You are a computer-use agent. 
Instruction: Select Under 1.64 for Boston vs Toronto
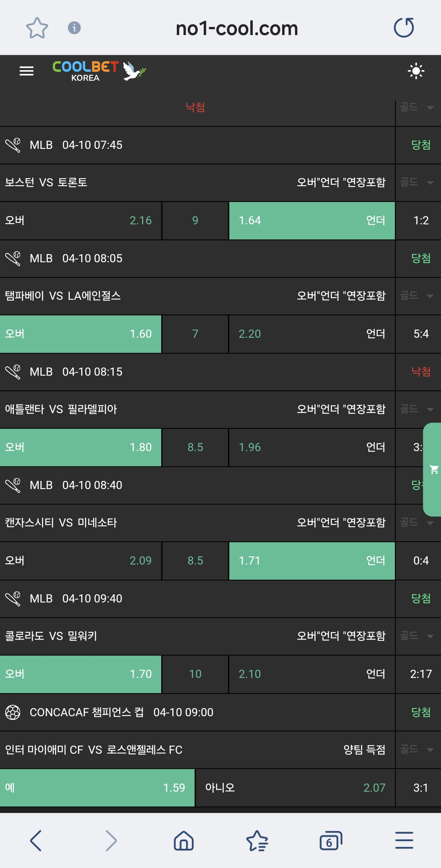click(x=312, y=221)
